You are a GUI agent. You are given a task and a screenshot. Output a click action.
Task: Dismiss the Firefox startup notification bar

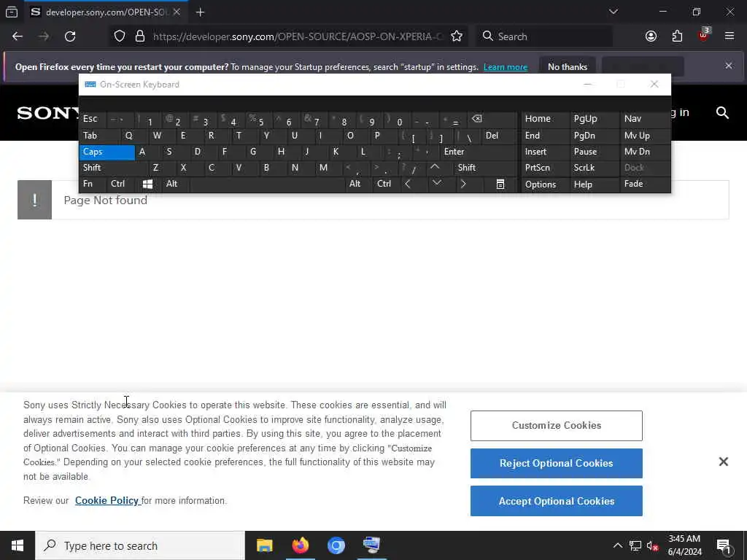point(729,66)
